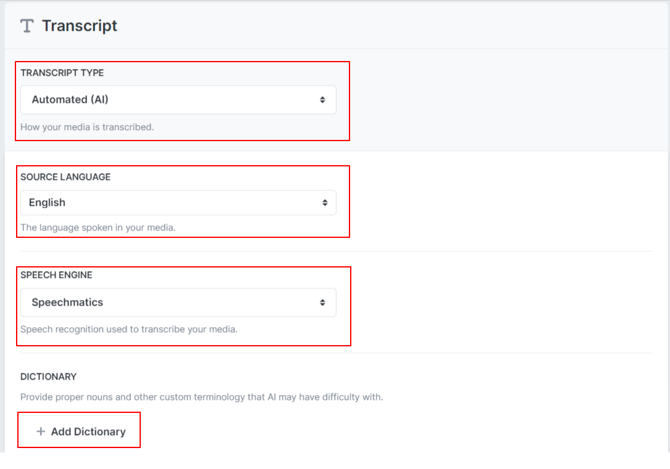This screenshot has width=670, height=469.
Task: Click the Source Language dropdown arrow icon
Action: (x=325, y=203)
